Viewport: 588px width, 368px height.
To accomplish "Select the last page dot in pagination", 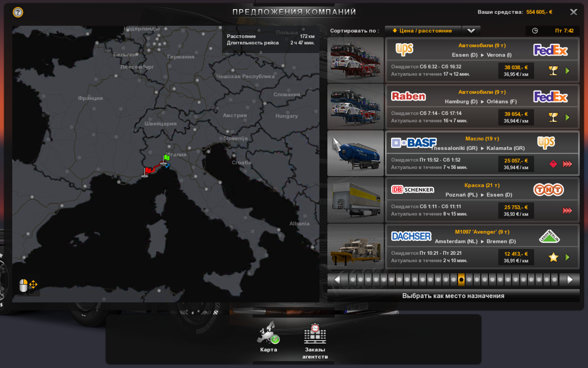I will (x=554, y=280).
